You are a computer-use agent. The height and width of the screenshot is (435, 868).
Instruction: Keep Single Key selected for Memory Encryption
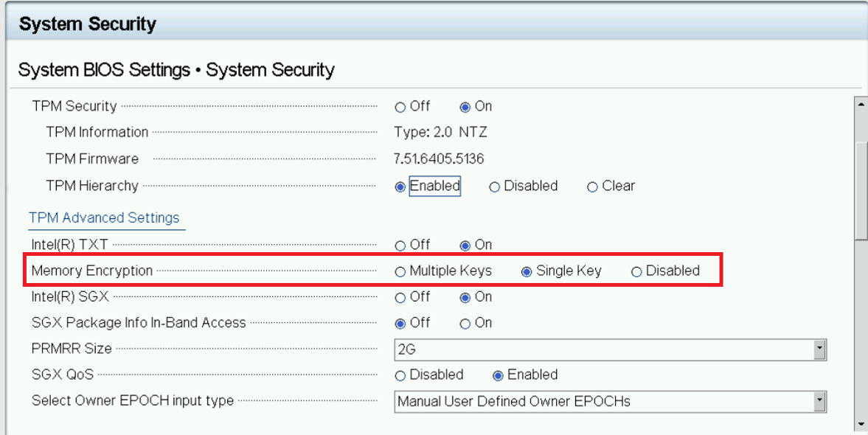click(526, 271)
